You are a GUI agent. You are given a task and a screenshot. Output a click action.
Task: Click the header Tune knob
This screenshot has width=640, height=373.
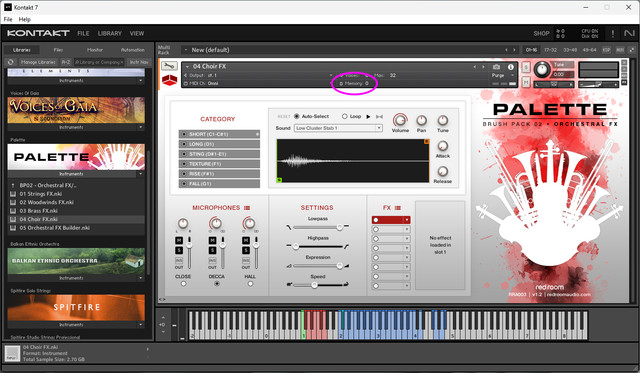pyautogui.click(x=542, y=69)
